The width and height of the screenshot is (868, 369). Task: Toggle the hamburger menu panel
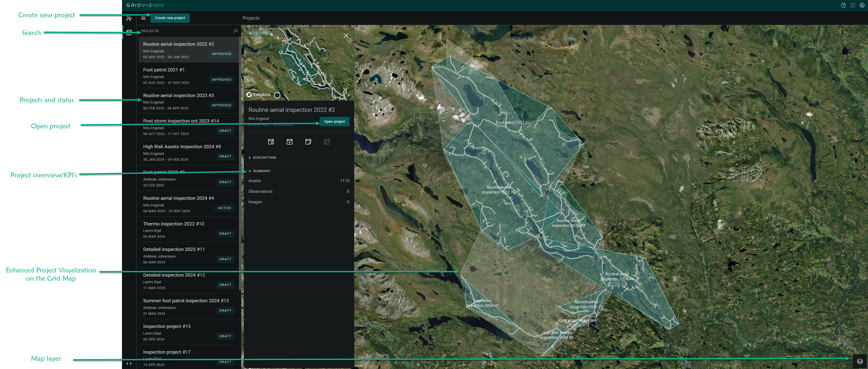click(143, 18)
